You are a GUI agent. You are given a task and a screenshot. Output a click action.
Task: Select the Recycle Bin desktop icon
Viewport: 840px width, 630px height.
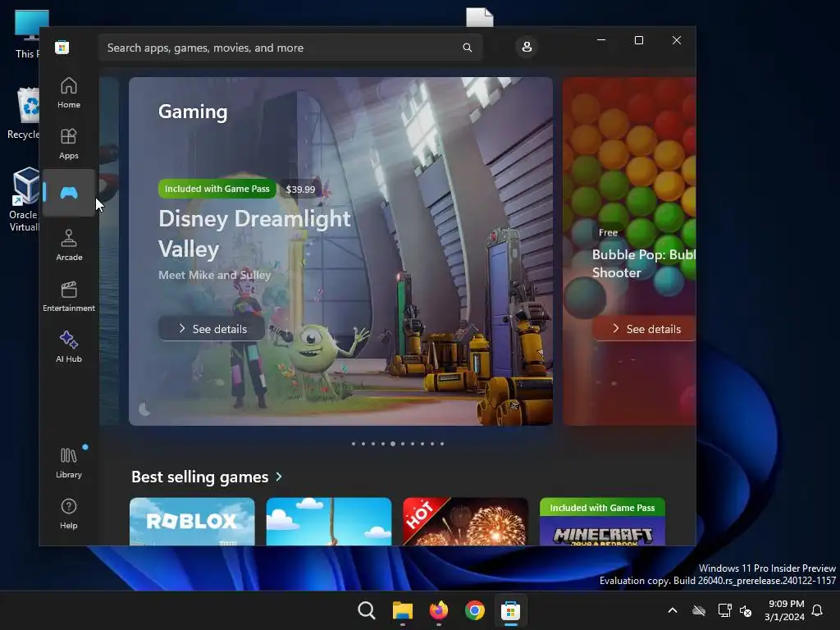pos(24,113)
